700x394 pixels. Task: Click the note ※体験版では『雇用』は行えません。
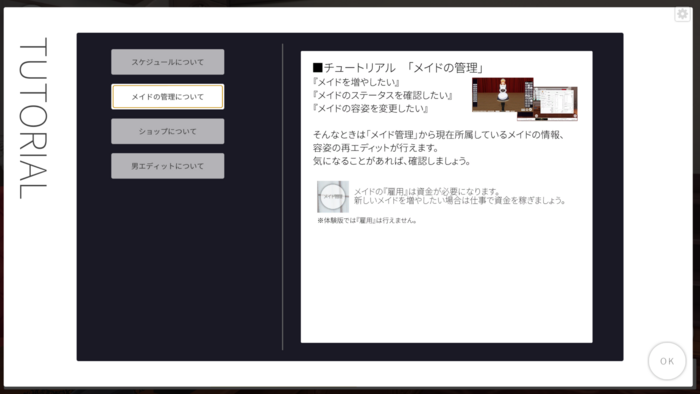367,220
